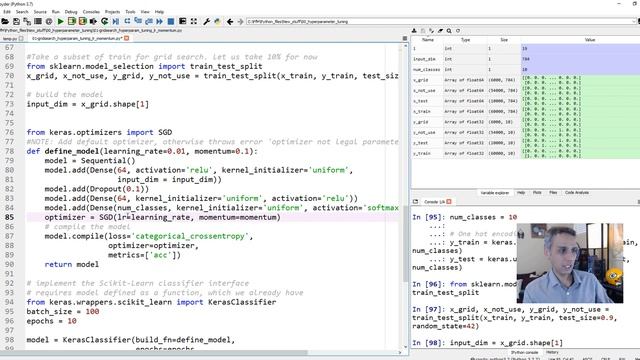Sort variables by the Size column header
The height and width of the screenshot is (360, 640).
point(504,40)
